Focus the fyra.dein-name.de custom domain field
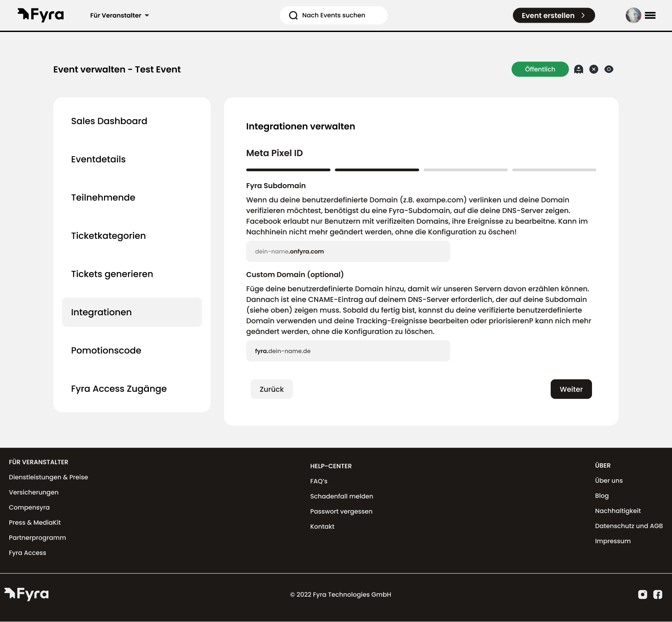The image size is (672, 622). (x=348, y=351)
